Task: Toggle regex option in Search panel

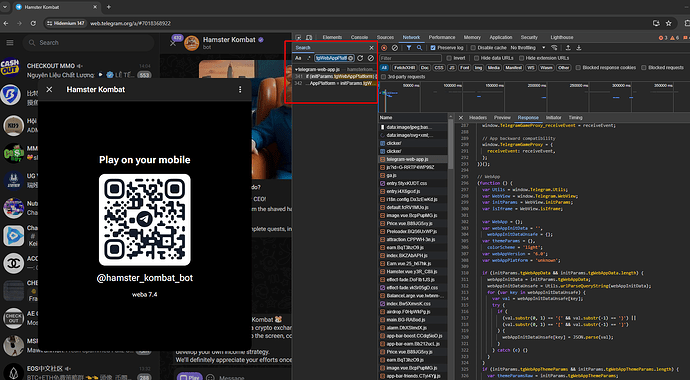Action: point(308,58)
